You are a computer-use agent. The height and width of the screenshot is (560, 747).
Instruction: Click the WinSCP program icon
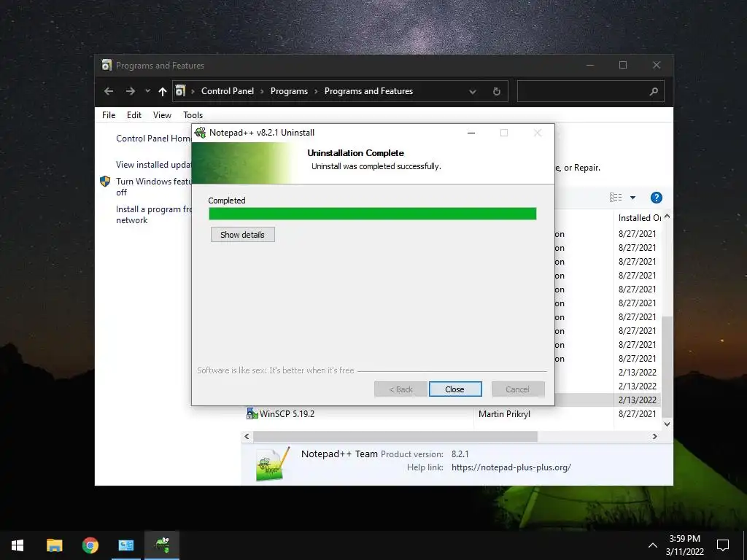(x=252, y=414)
